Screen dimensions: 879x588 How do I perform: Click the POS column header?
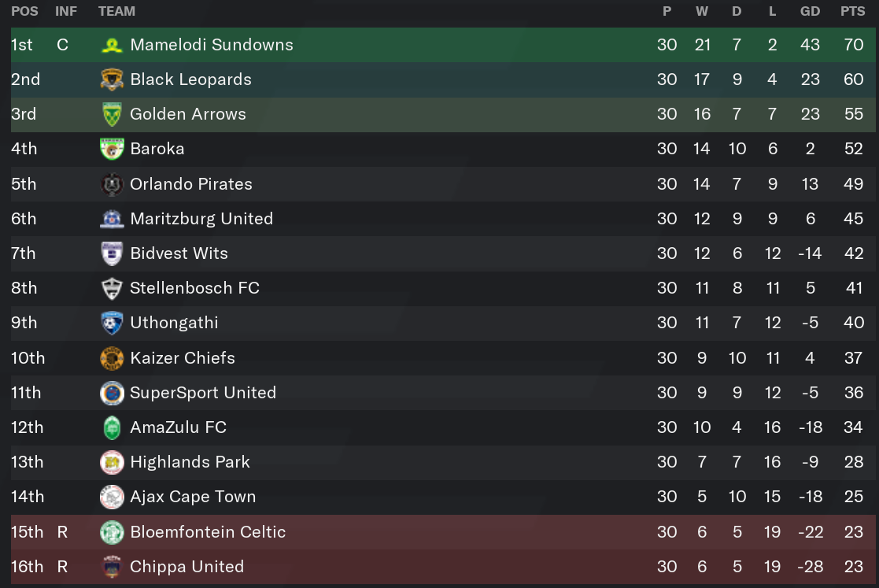click(24, 11)
